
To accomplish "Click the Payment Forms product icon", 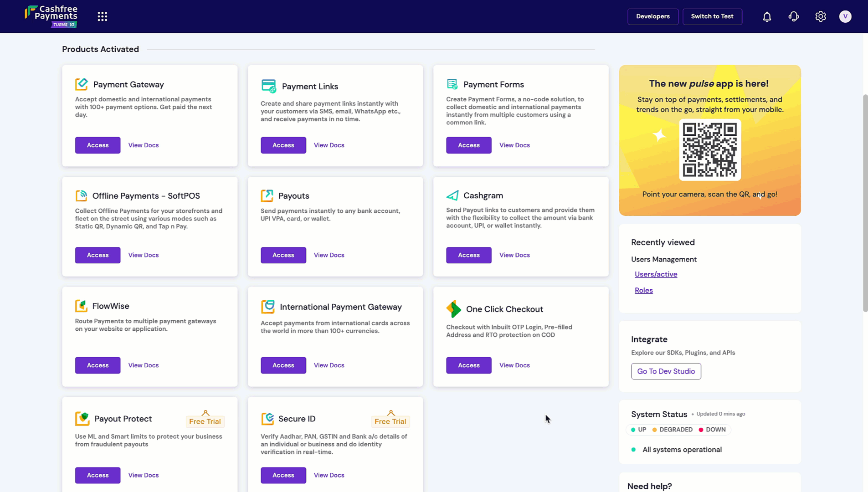I will coord(452,84).
